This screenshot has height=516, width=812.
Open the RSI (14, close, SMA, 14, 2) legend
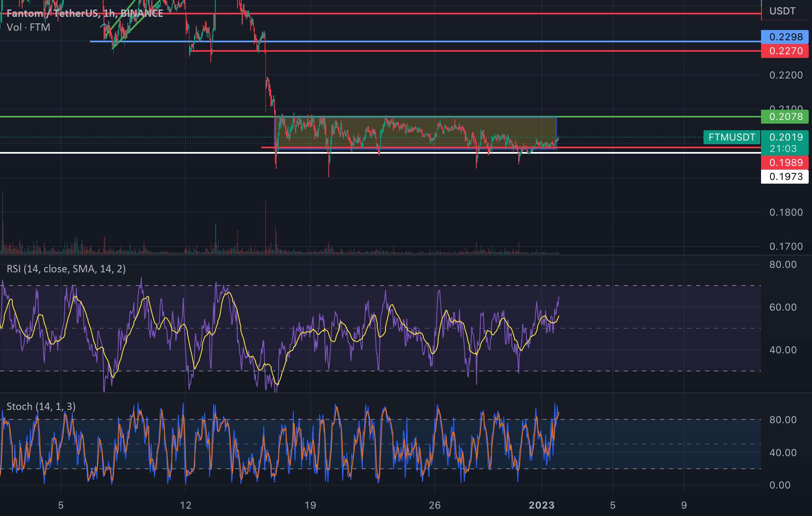[x=66, y=269]
